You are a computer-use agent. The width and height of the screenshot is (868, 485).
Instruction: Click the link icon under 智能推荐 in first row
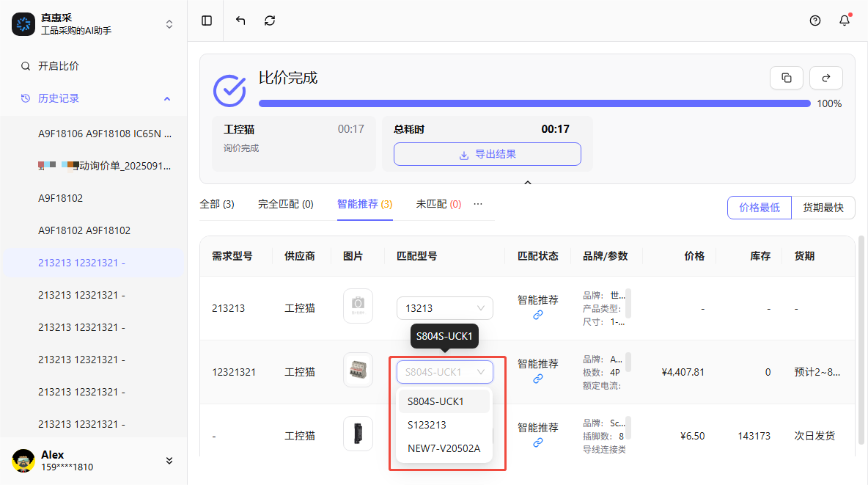click(538, 316)
